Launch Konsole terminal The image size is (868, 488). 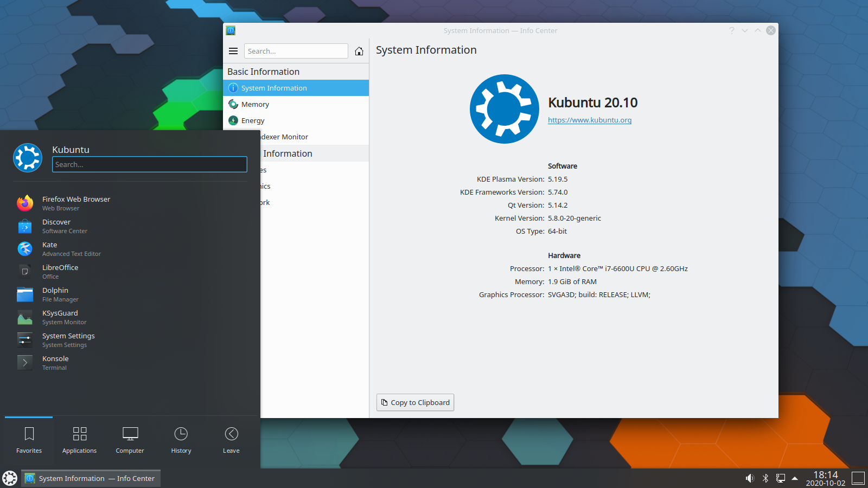[130, 363]
